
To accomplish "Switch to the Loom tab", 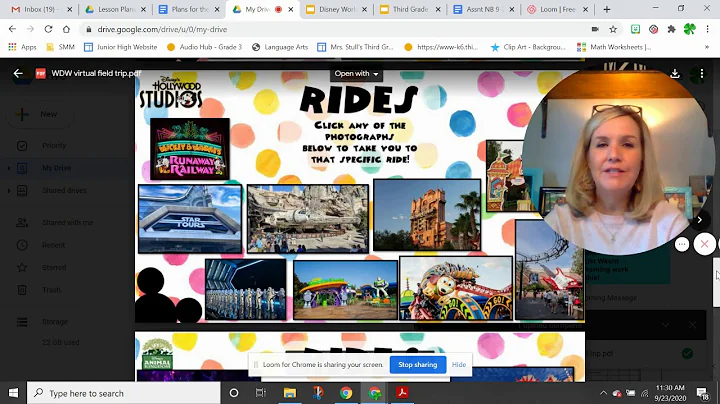I will click(557, 9).
